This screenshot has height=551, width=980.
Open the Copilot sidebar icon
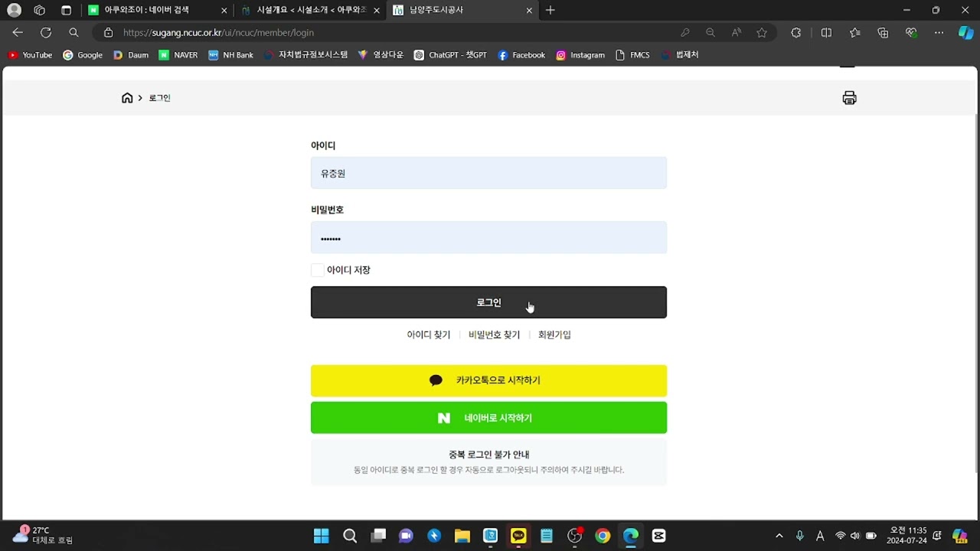click(966, 32)
